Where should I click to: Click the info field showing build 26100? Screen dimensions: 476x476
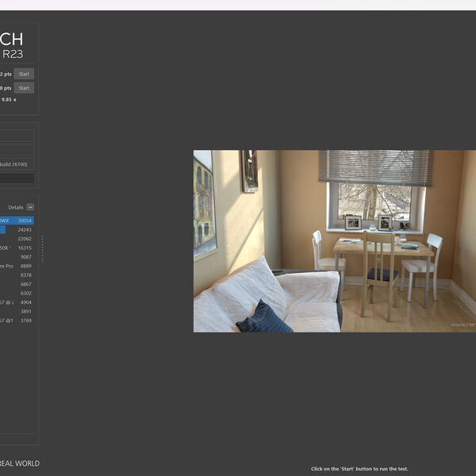(17, 164)
